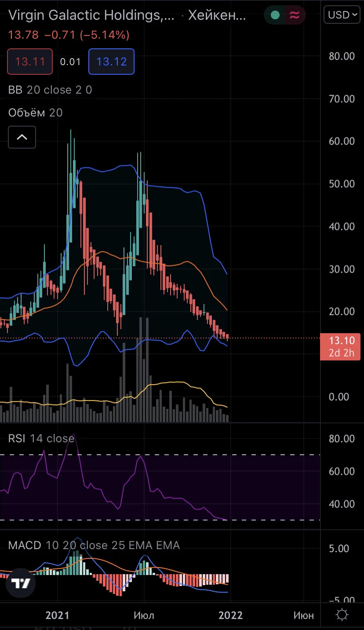
Task: Tap the 13.78 −0.71 (−5.14%) price change
Action: coord(69,35)
